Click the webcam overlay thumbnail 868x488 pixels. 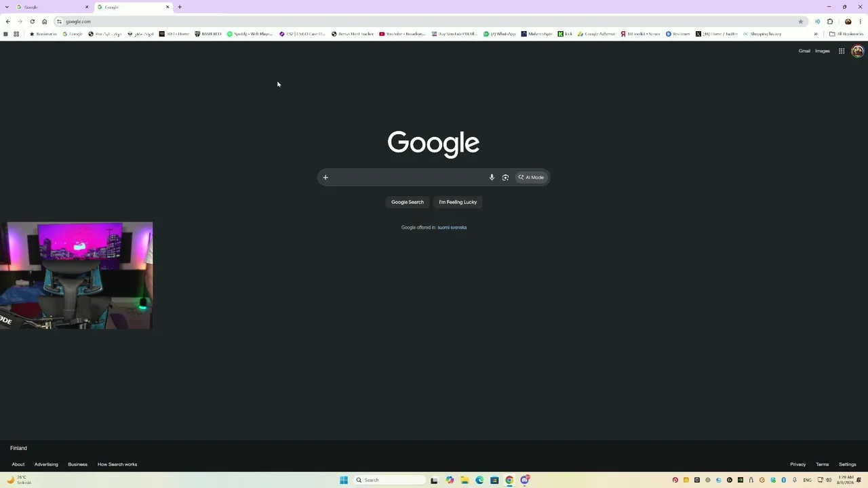[x=76, y=275]
